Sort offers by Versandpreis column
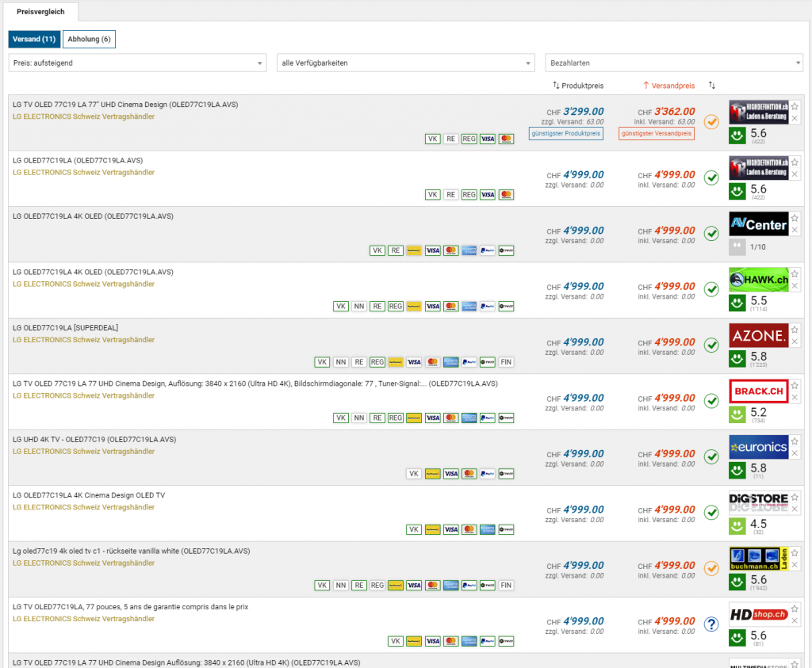The image size is (812, 668). tap(668, 85)
